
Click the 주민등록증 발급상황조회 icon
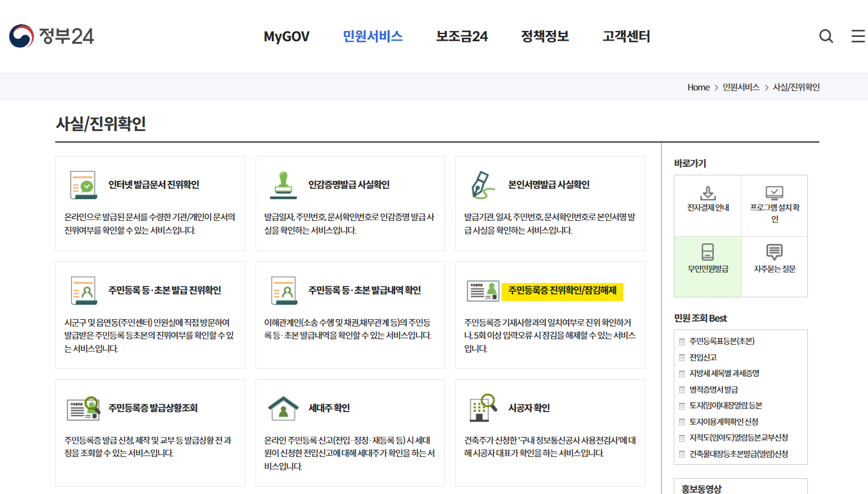(x=83, y=408)
